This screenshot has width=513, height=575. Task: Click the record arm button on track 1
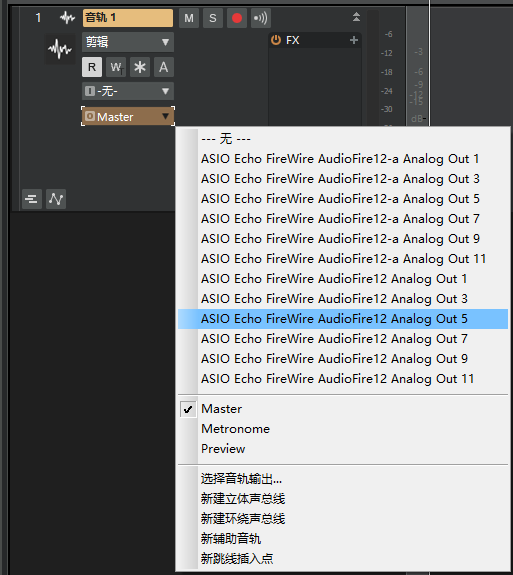pyautogui.click(x=237, y=18)
